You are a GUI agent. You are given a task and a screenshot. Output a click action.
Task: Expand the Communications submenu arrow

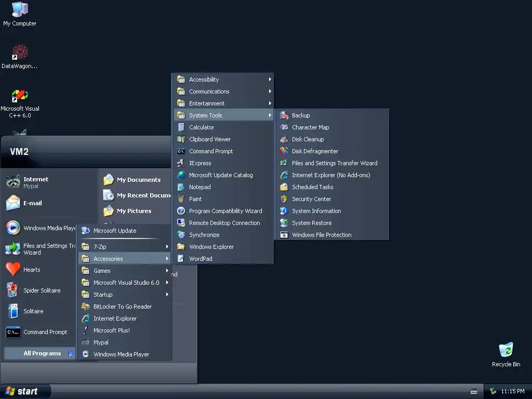click(x=270, y=91)
